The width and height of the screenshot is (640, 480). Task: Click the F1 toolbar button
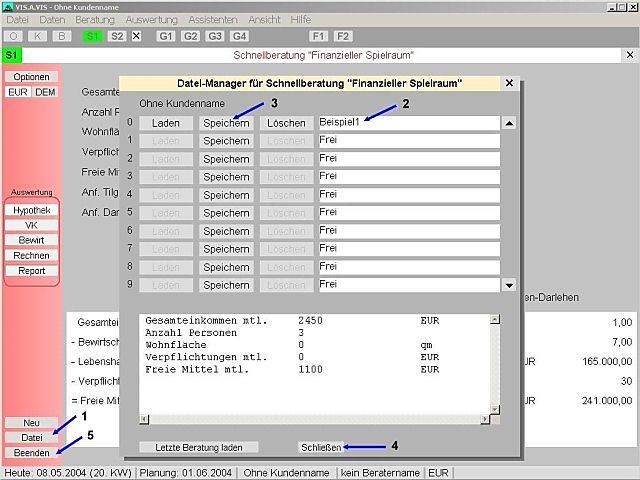(x=318, y=36)
